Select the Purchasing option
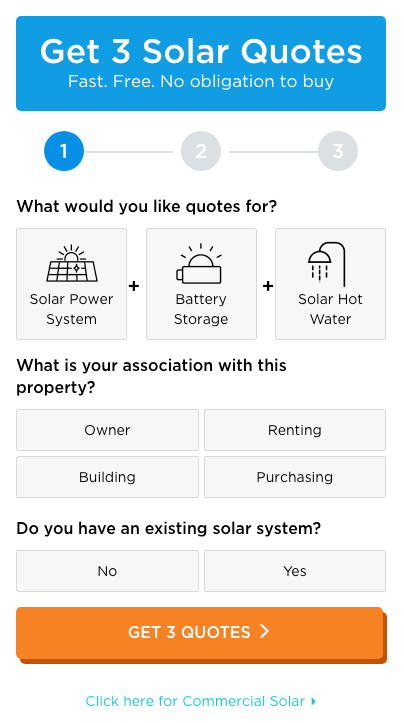 point(295,477)
